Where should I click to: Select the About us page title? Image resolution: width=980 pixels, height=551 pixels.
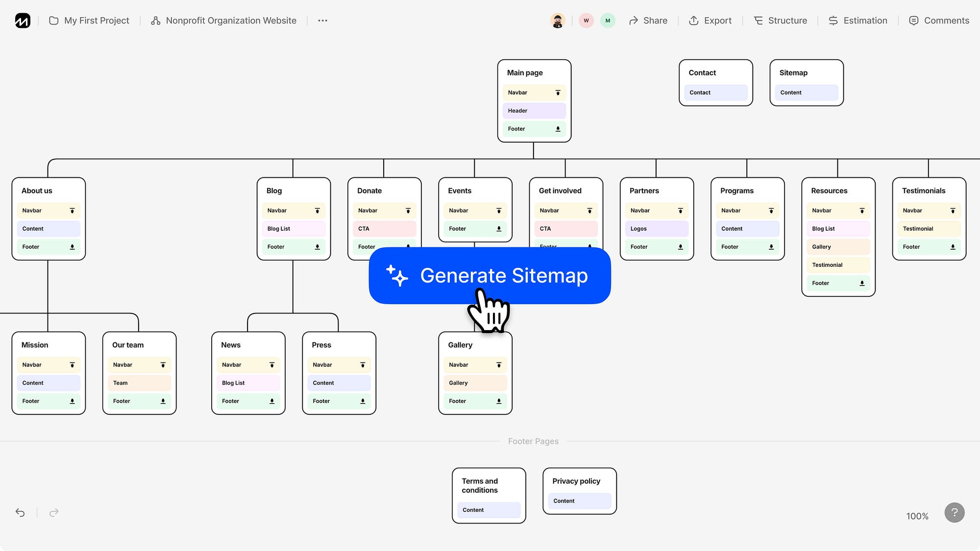[37, 191]
